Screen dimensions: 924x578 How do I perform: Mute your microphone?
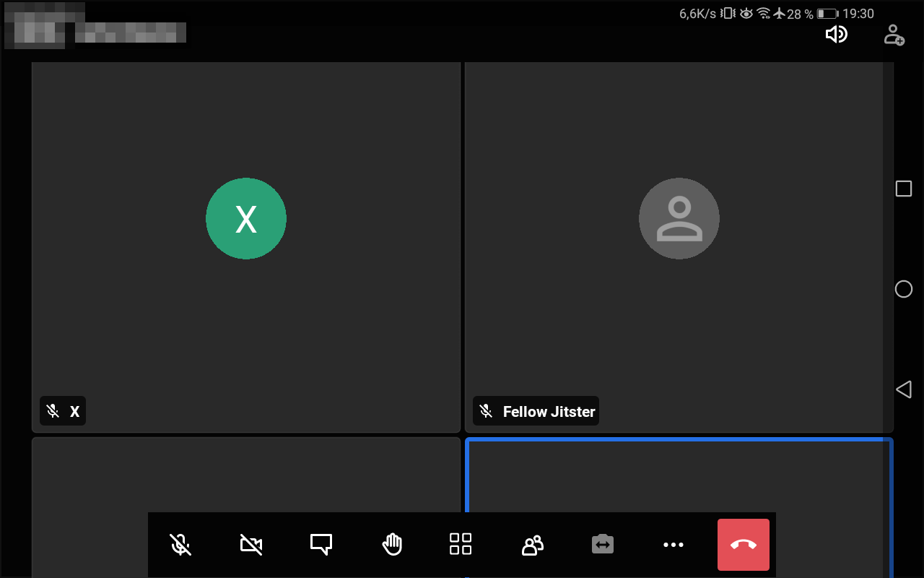pos(179,544)
